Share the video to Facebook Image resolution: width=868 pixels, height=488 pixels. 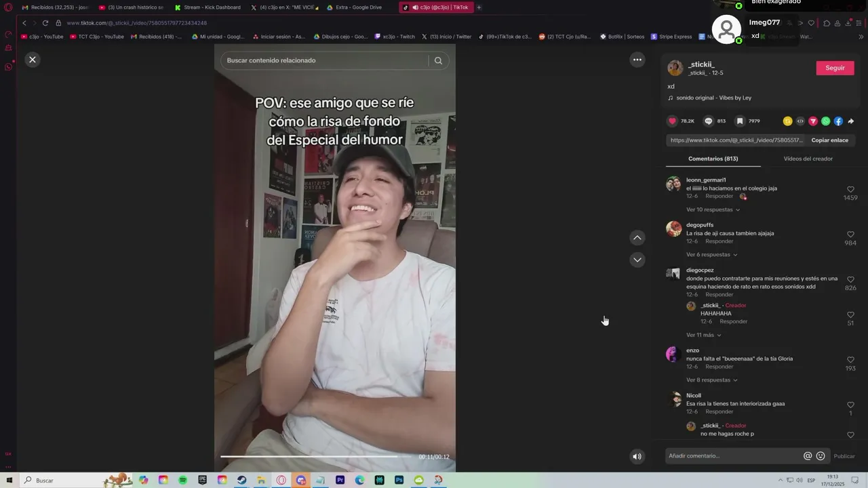click(x=838, y=121)
